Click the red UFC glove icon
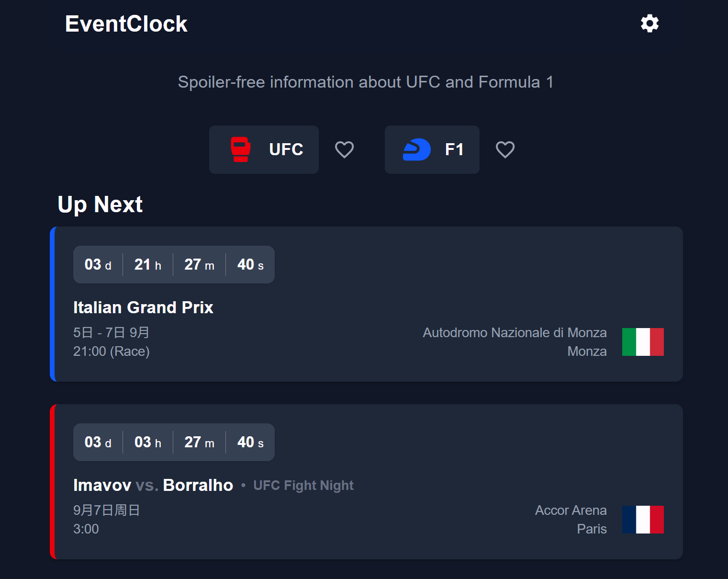 click(241, 149)
